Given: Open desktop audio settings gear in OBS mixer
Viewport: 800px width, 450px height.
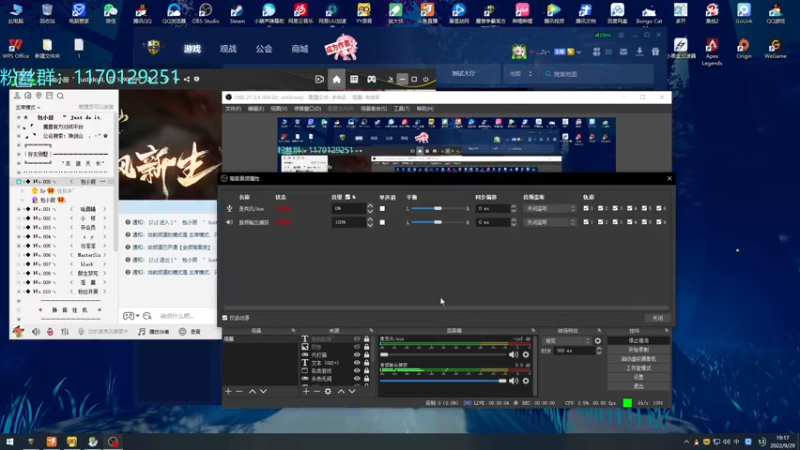Looking at the screenshot, I should (x=526, y=381).
